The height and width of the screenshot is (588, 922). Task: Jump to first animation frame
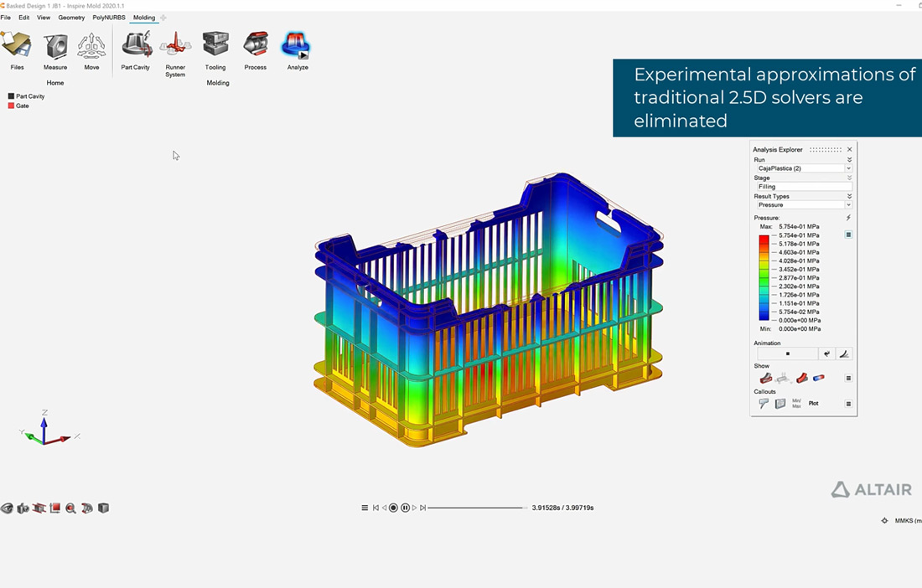pos(376,508)
